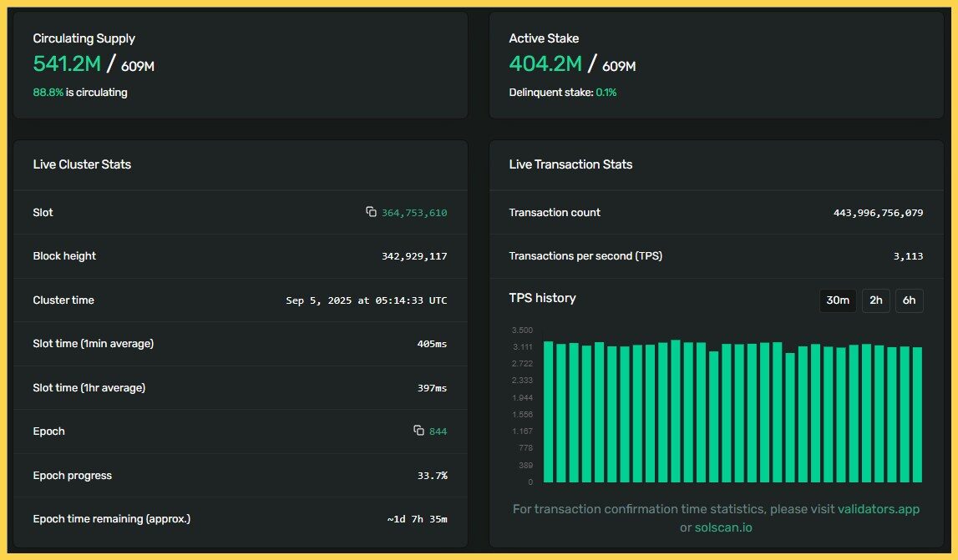Click the block height value 342,929,117

coord(414,256)
